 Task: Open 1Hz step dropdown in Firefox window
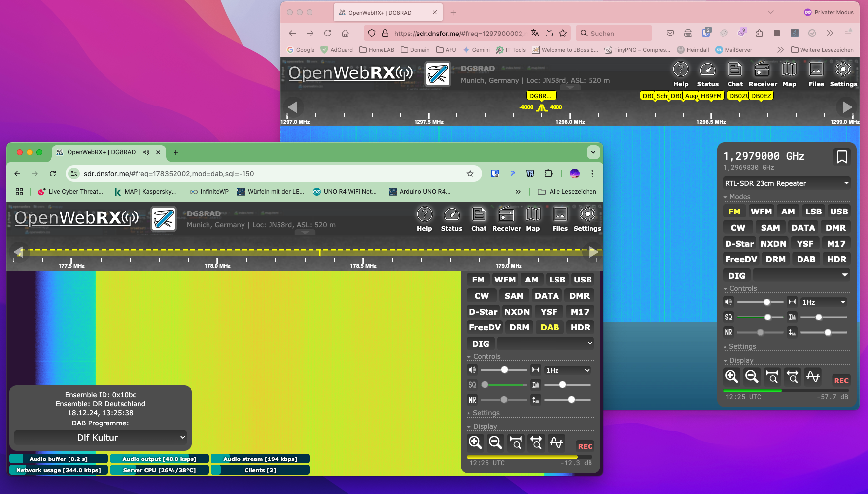pos(824,302)
